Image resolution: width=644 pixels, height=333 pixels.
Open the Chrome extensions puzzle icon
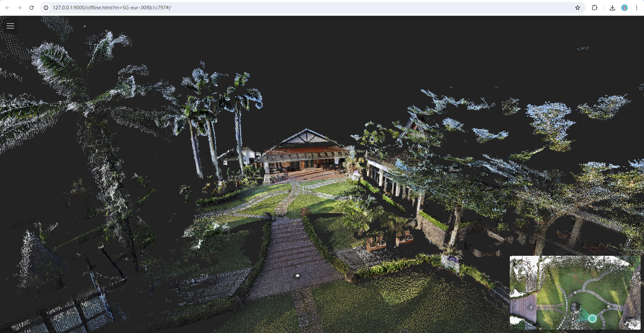tap(594, 8)
